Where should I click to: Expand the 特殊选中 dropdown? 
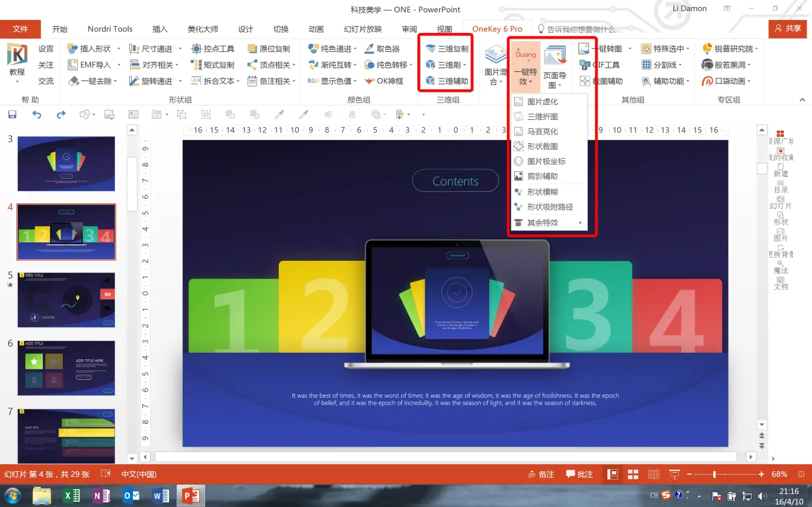pos(687,49)
